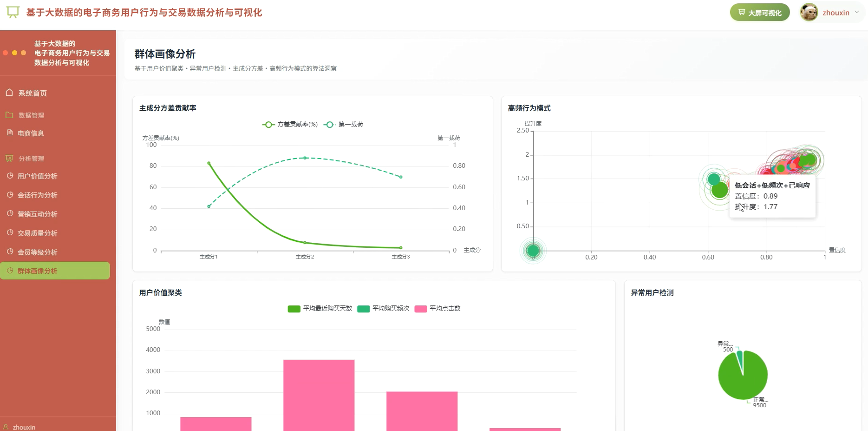Viewport: 868px width, 431px height.
Task: Click the bubble at the scatter chart origin
Action: point(533,251)
